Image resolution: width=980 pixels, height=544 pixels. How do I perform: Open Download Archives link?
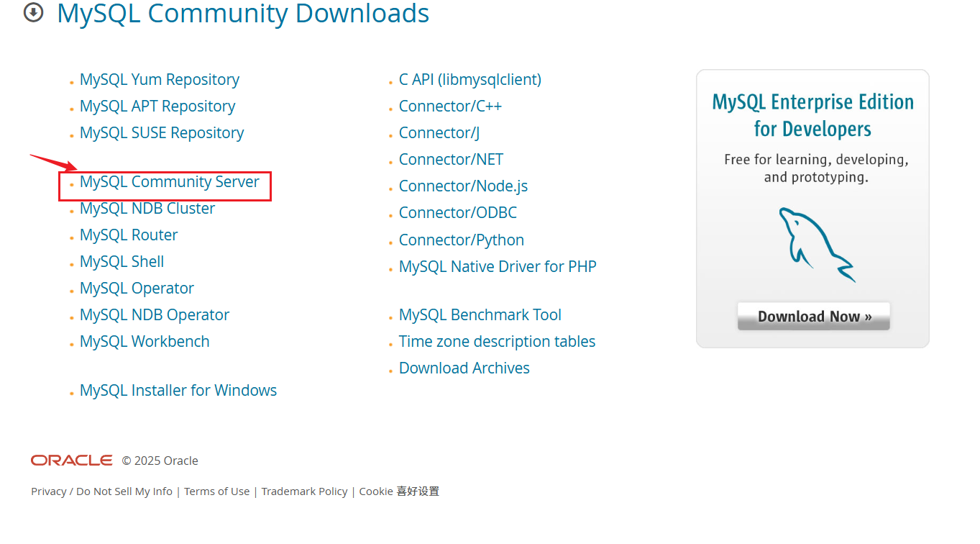[x=464, y=368]
